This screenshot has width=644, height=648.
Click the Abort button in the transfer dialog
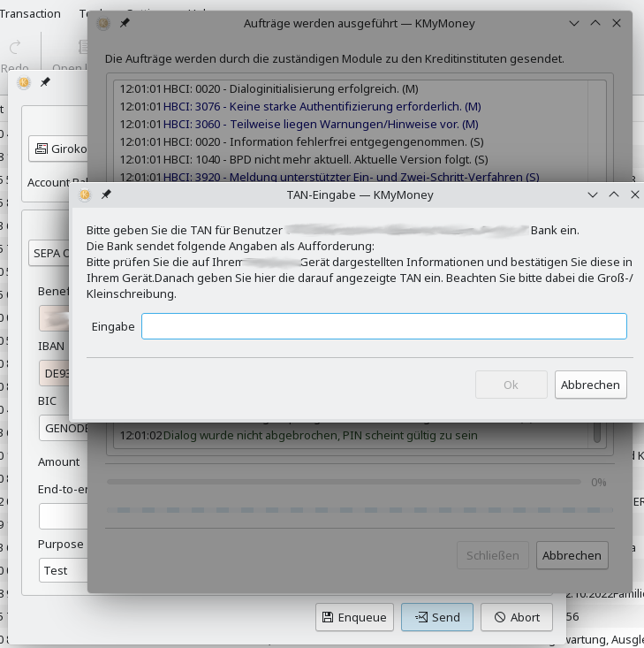(x=517, y=617)
